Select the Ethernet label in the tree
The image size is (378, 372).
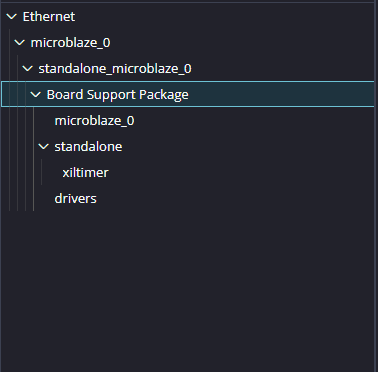click(49, 17)
